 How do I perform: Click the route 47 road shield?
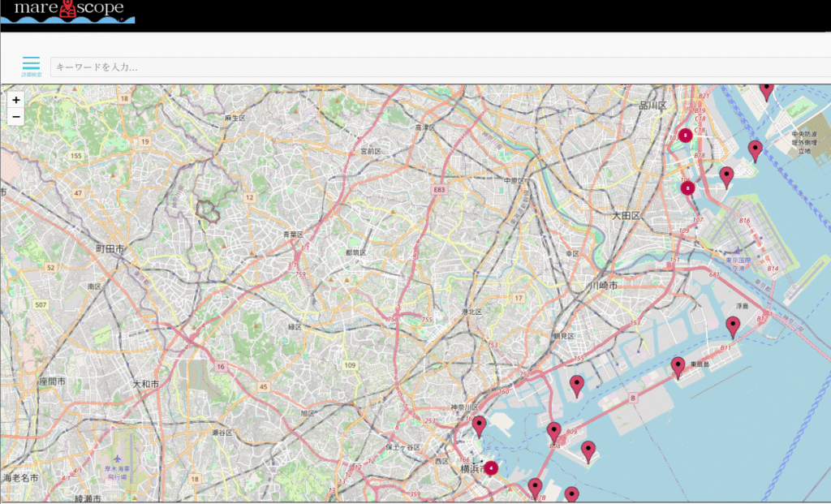pyautogui.click(x=79, y=193)
